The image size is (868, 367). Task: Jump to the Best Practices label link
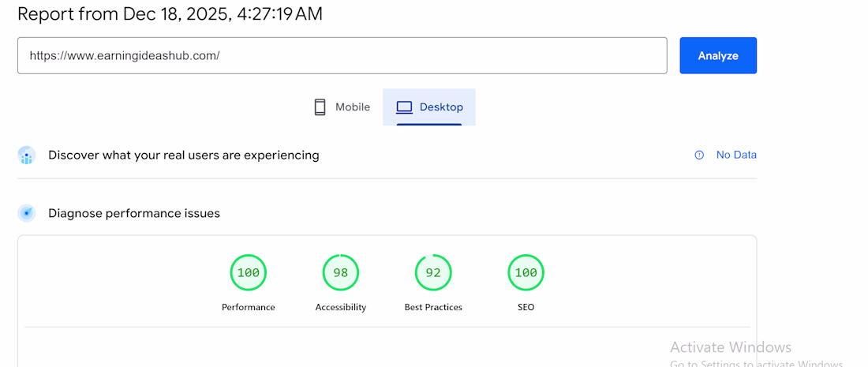click(x=433, y=307)
